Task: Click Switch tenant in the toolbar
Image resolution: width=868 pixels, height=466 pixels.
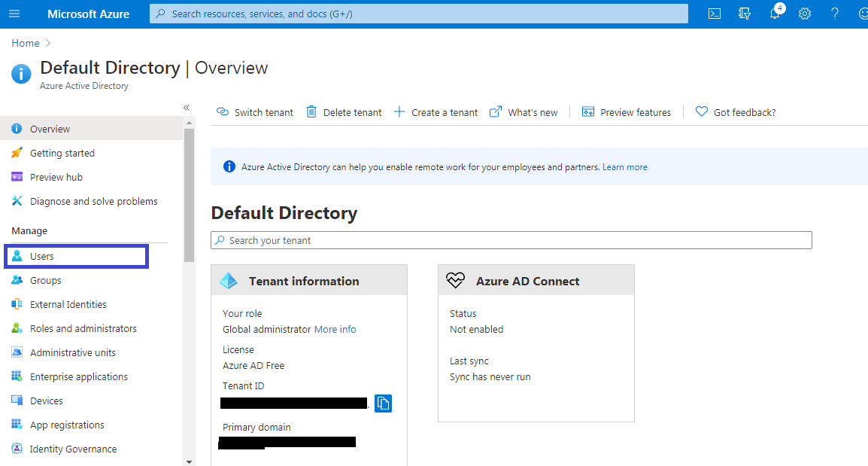Action: tap(255, 112)
